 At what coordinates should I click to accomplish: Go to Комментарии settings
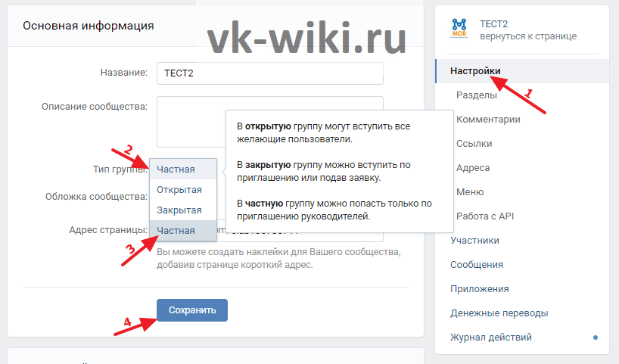point(488,120)
